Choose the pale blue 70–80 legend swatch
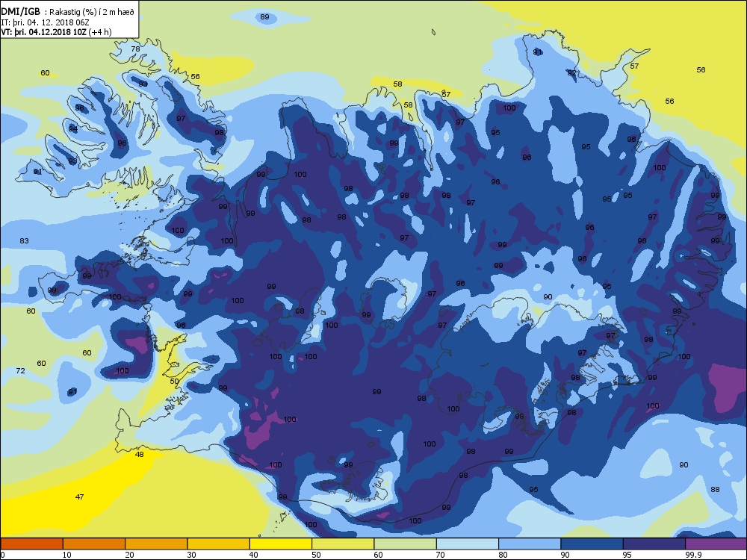This screenshot has width=747, height=560. tap(468, 544)
